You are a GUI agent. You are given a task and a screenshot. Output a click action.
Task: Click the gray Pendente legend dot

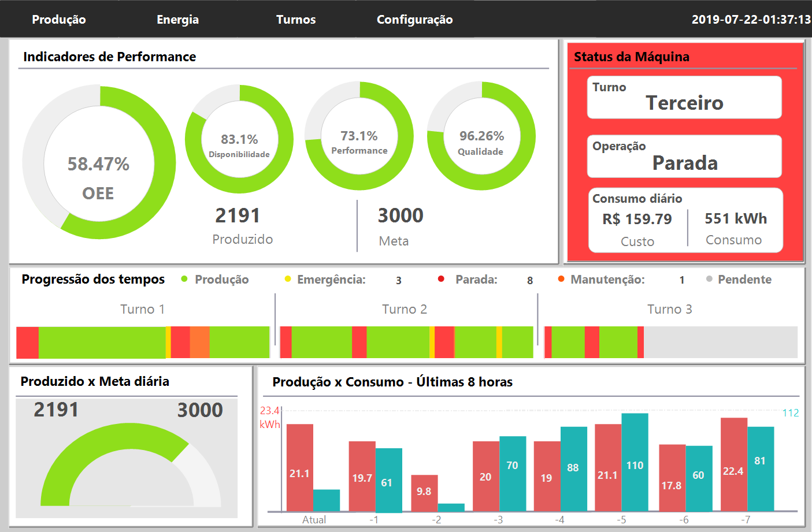(709, 279)
